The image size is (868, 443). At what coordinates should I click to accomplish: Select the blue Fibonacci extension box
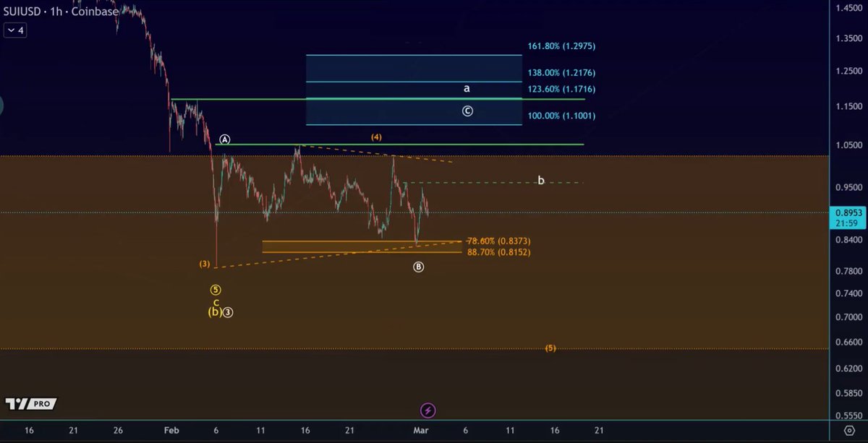pos(414,90)
